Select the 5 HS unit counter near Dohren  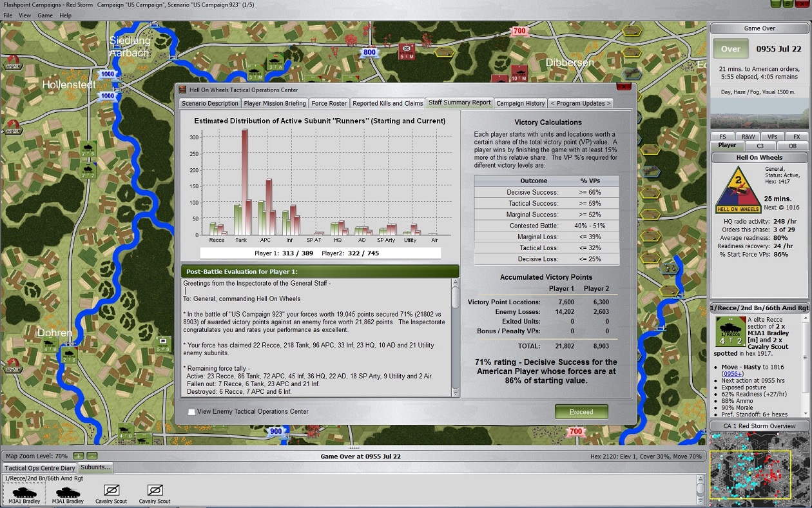163,343
